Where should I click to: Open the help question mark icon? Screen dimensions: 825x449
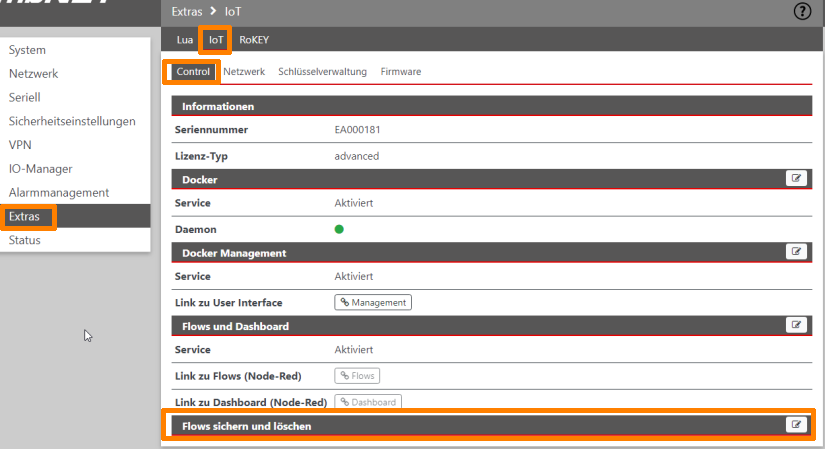801,12
